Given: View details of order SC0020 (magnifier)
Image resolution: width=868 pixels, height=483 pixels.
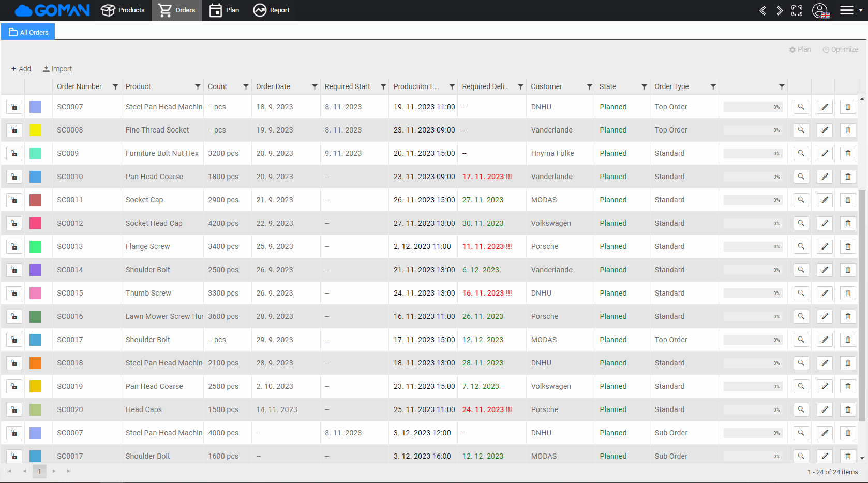Looking at the screenshot, I should (x=801, y=409).
